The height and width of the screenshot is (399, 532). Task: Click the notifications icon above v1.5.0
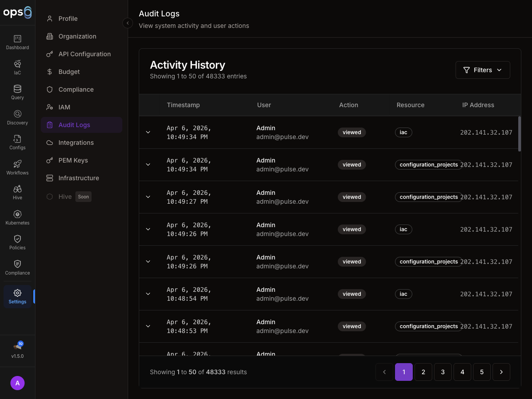coord(18,346)
